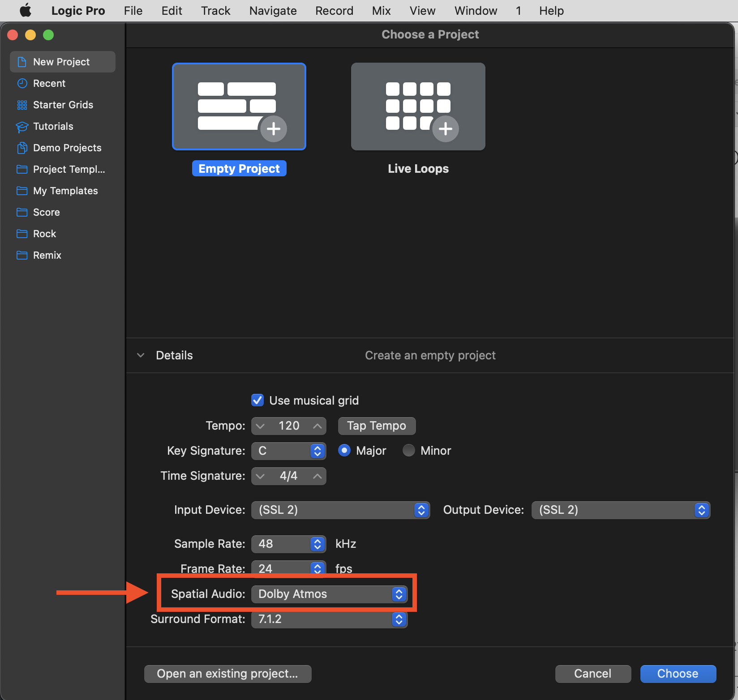Screen dimensions: 738x700
Task: Open the Key Signature dropdown
Action: point(288,451)
